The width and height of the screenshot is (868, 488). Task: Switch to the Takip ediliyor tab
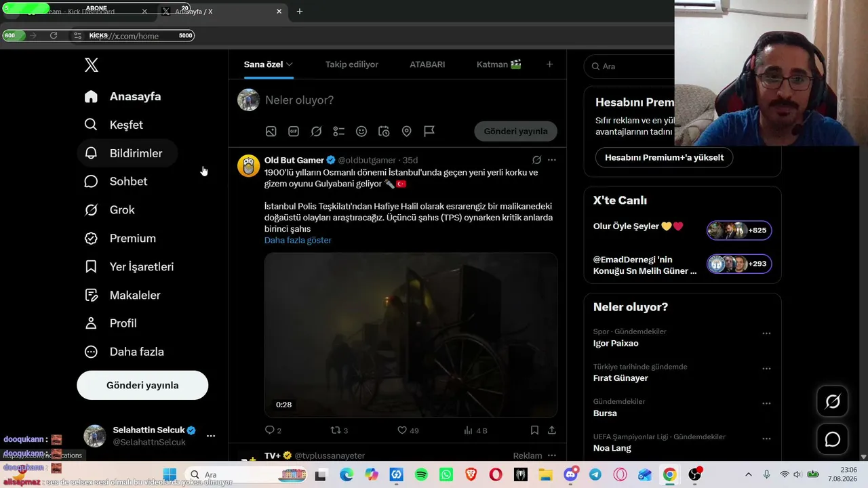[352, 64]
